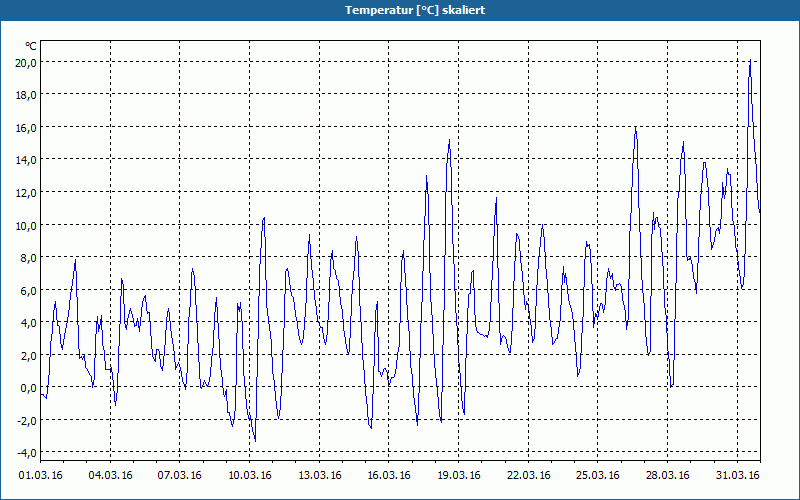This screenshot has height=500, width=800.
Task: Click the 4,0 y-axis label
Action: pyautogui.click(x=29, y=323)
